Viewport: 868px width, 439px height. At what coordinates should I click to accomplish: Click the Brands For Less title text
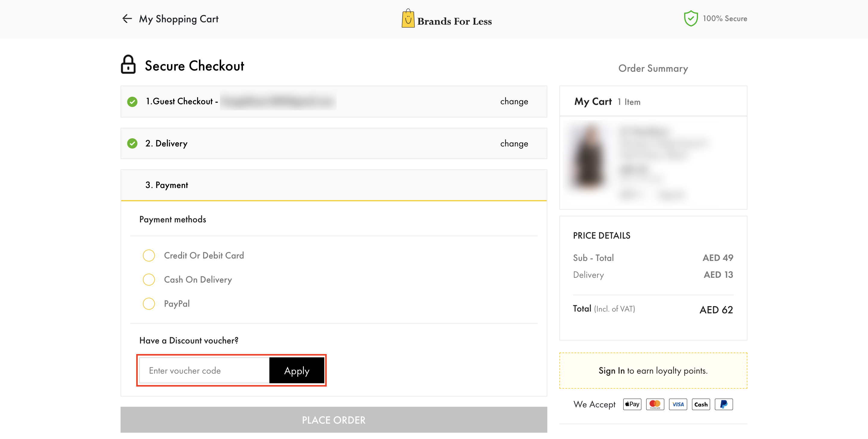click(454, 21)
